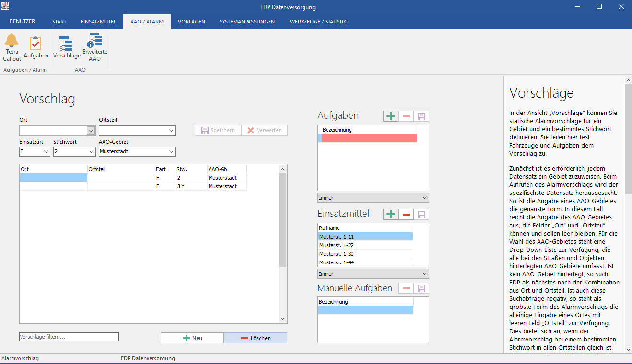Select the blue row in Manuelle Aufgaben
This screenshot has height=364, width=632.
365,310
